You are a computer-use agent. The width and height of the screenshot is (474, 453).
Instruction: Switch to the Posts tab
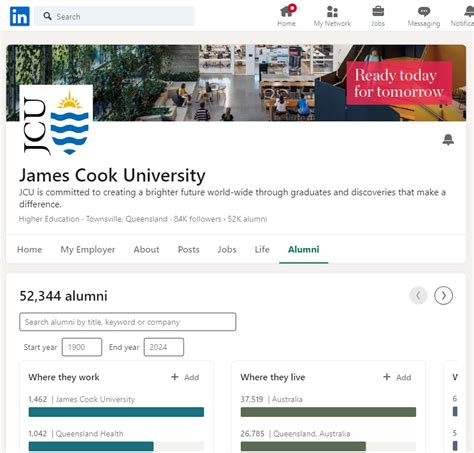[x=189, y=249]
